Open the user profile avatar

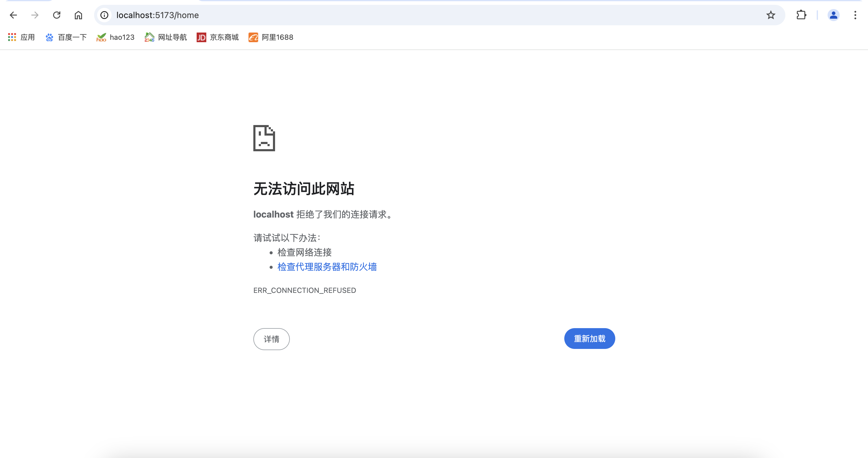coord(833,15)
